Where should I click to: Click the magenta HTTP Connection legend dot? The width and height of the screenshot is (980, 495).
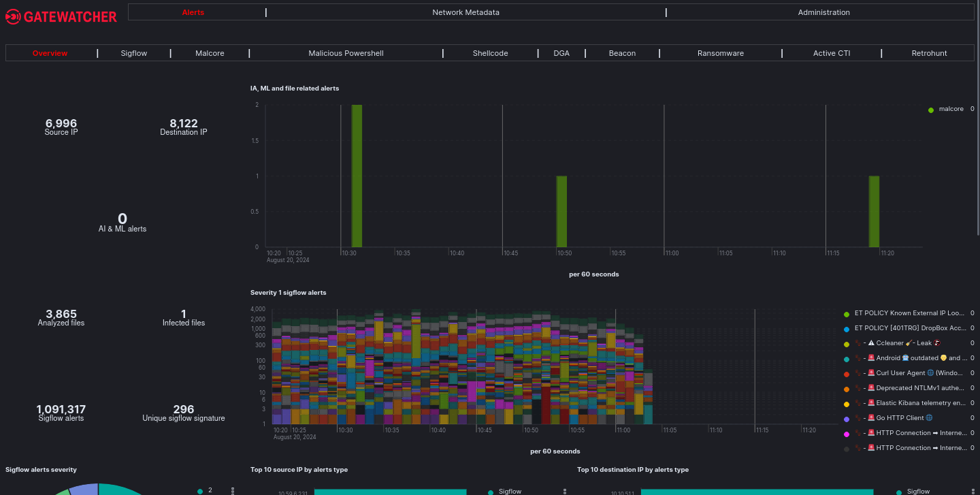pyautogui.click(x=847, y=434)
